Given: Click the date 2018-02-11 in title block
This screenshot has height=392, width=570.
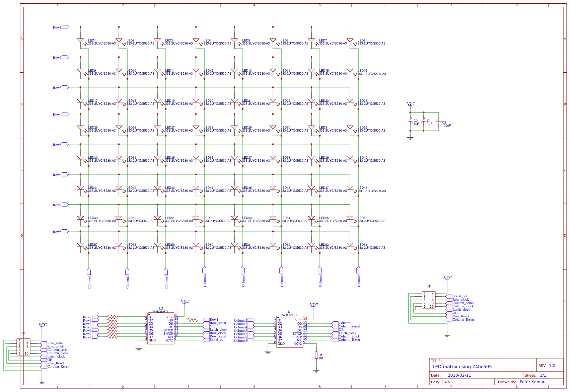Looking at the screenshot, I should [x=459, y=375].
